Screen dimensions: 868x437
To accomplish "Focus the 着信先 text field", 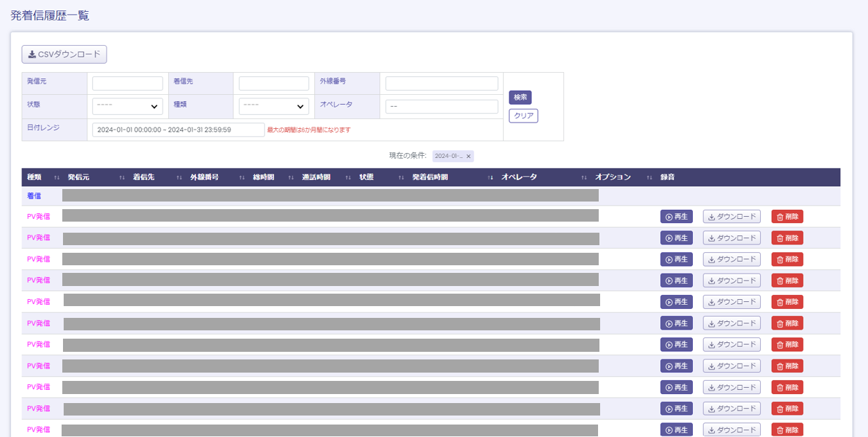I will 273,83.
